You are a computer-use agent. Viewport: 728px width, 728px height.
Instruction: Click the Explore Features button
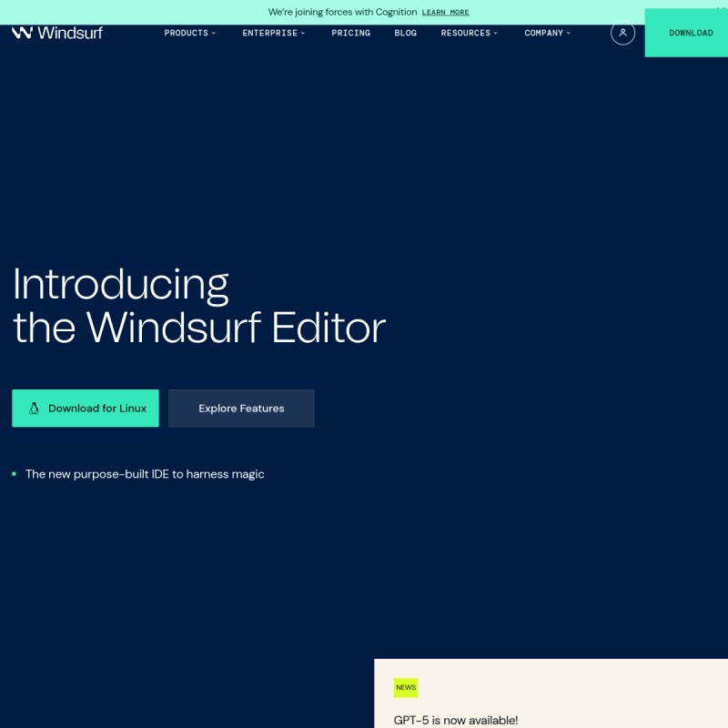pos(241,408)
